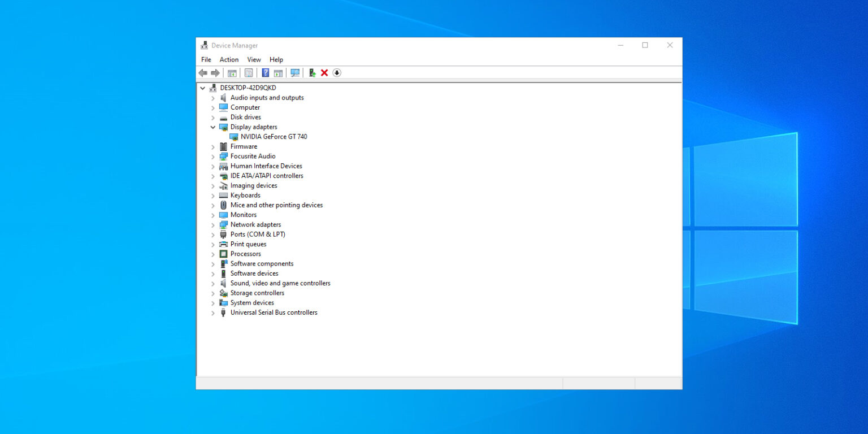Viewport: 868px width, 434px height.
Task: Collapse the DESKTOP-42D9QKD root node
Action: [203, 88]
